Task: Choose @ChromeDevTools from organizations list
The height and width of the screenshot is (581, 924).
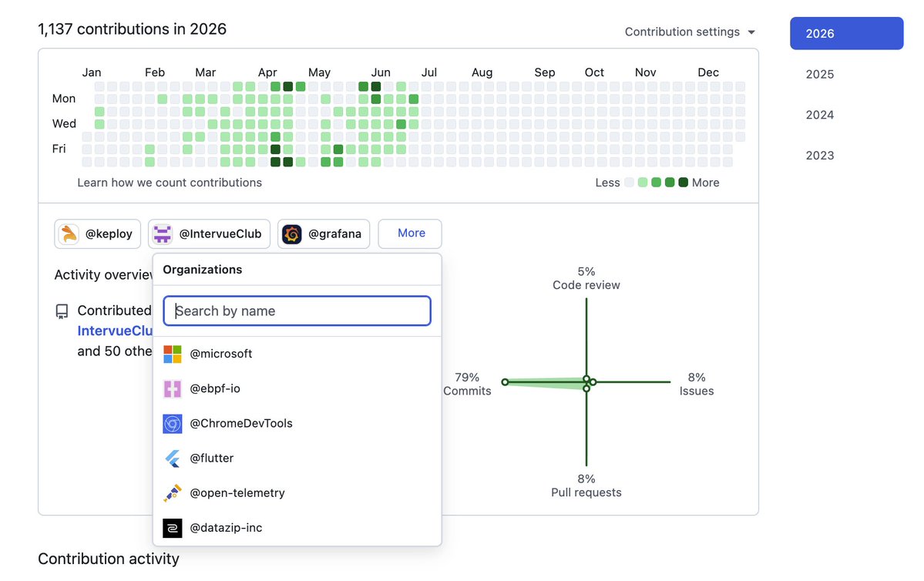Action: click(297, 423)
